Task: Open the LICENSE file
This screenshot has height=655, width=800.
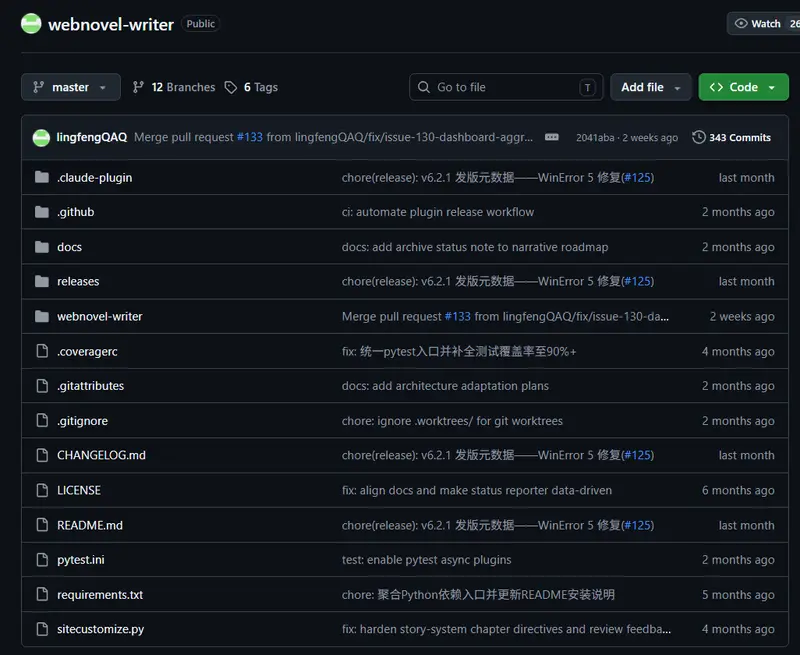Action: pyautogui.click(x=79, y=490)
